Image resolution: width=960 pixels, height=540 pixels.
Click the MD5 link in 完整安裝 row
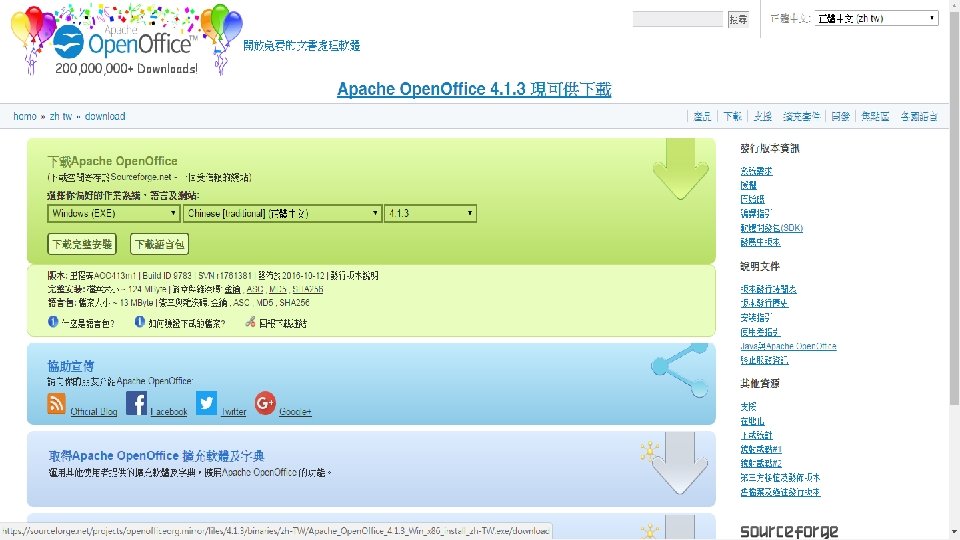(x=278, y=289)
